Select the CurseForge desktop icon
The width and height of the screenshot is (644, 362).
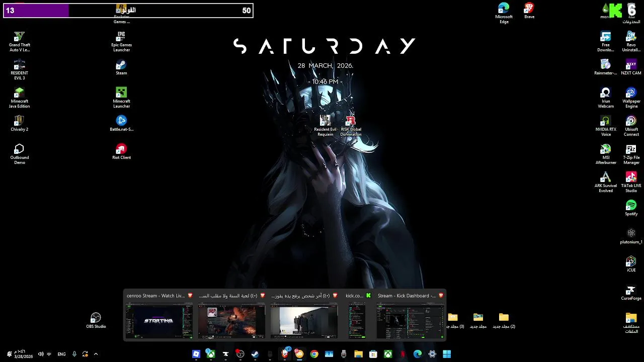631,293
